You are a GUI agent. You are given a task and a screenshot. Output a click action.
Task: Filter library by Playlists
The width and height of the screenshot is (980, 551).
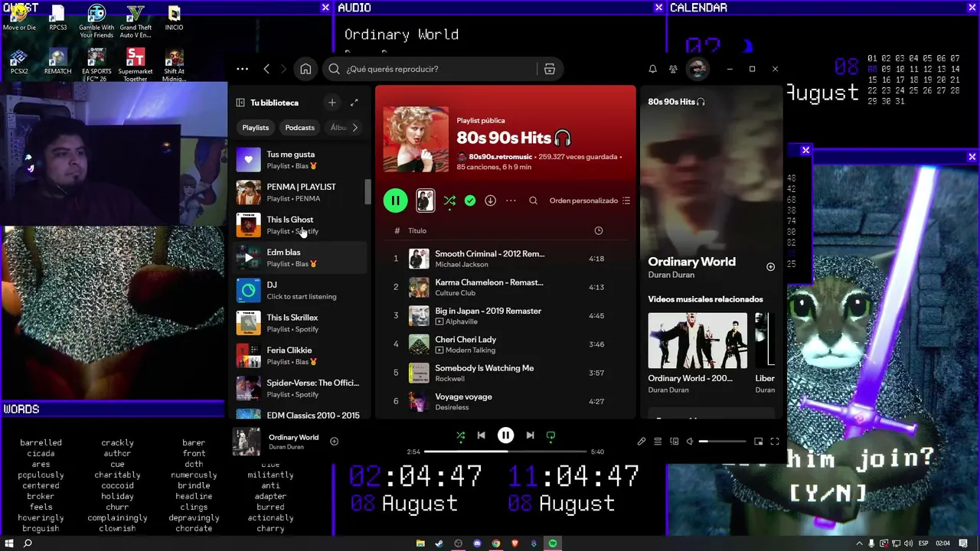pyautogui.click(x=256, y=128)
